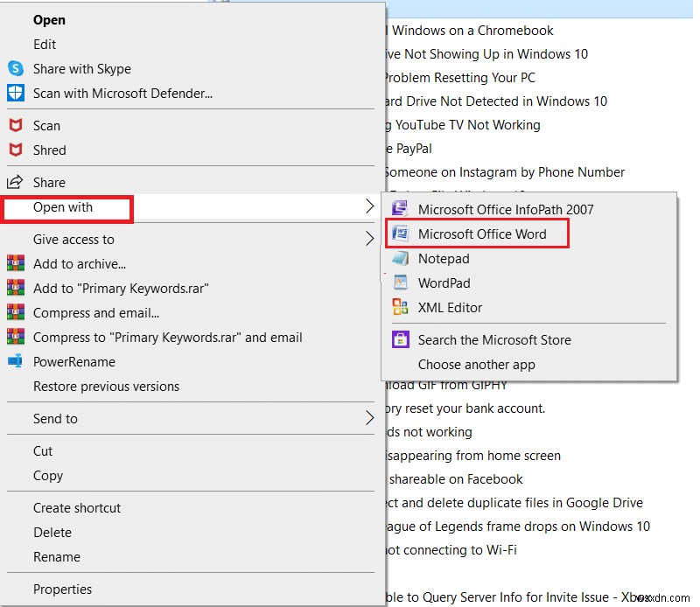
Task: Select Edit in the context menu
Action: click(x=192, y=45)
